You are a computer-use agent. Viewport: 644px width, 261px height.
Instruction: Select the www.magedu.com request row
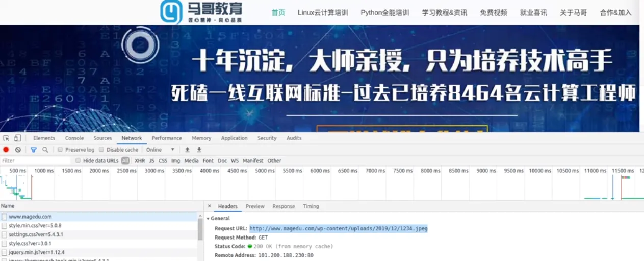coord(98,217)
